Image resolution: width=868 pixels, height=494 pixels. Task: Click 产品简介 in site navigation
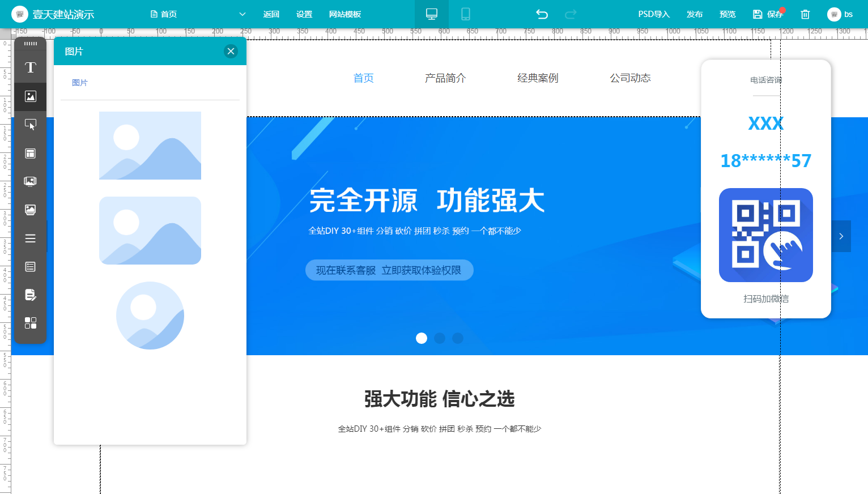coord(445,78)
